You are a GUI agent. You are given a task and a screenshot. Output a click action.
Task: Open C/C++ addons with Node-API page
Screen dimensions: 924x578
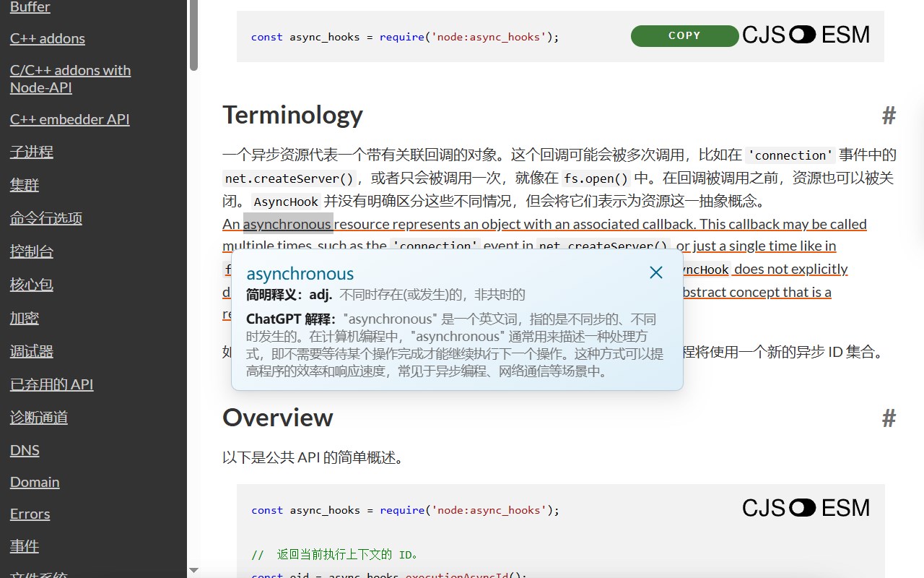coord(70,79)
